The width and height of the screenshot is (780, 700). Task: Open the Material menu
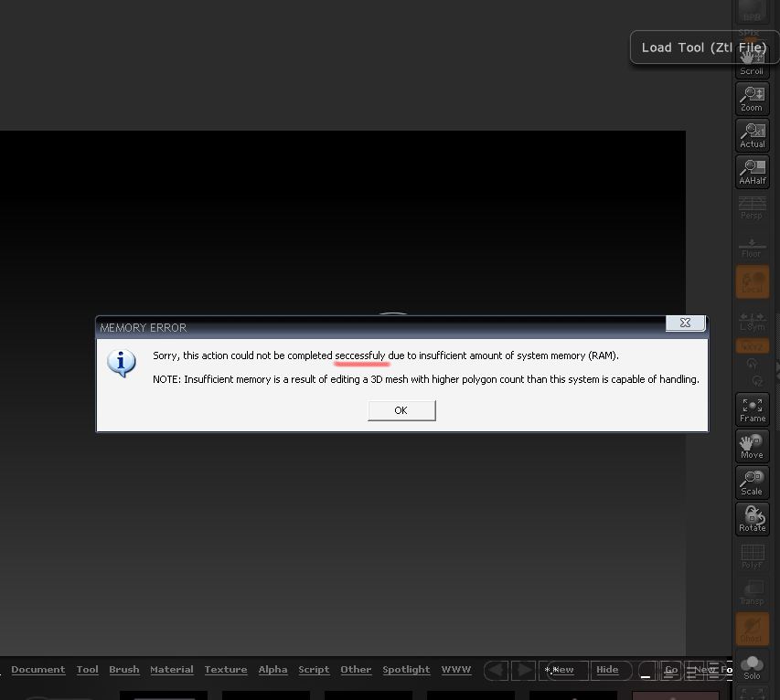click(x=172, y=670)
